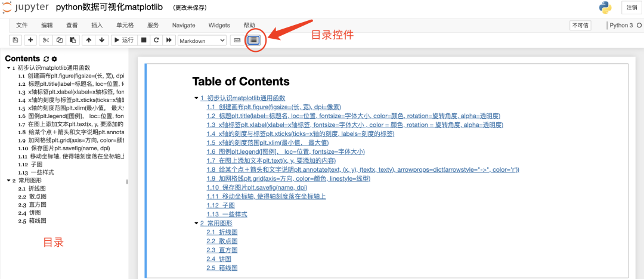Screen dimensions: 644x279
Task: Restart and run all with the fast-forward icon
Action: (169, 41)
